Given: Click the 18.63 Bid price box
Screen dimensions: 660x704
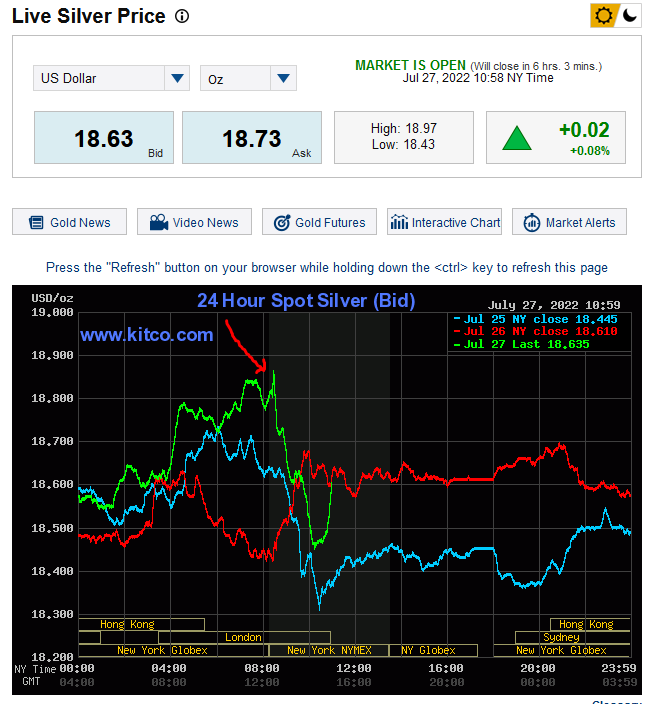Looking at the screenshot, I should click(104, 137).
